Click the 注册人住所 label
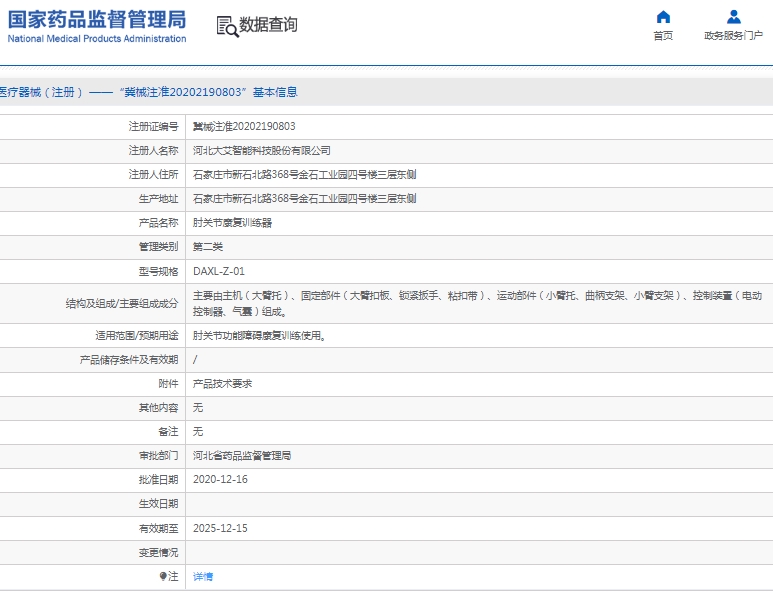The width and height of the screenshot is (773, 596). tap(153, 175)
